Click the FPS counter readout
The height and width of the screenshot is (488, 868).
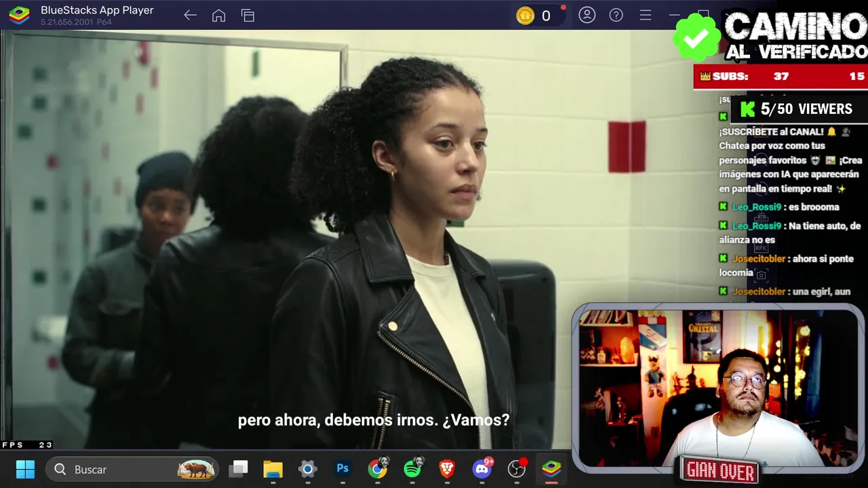27,445
